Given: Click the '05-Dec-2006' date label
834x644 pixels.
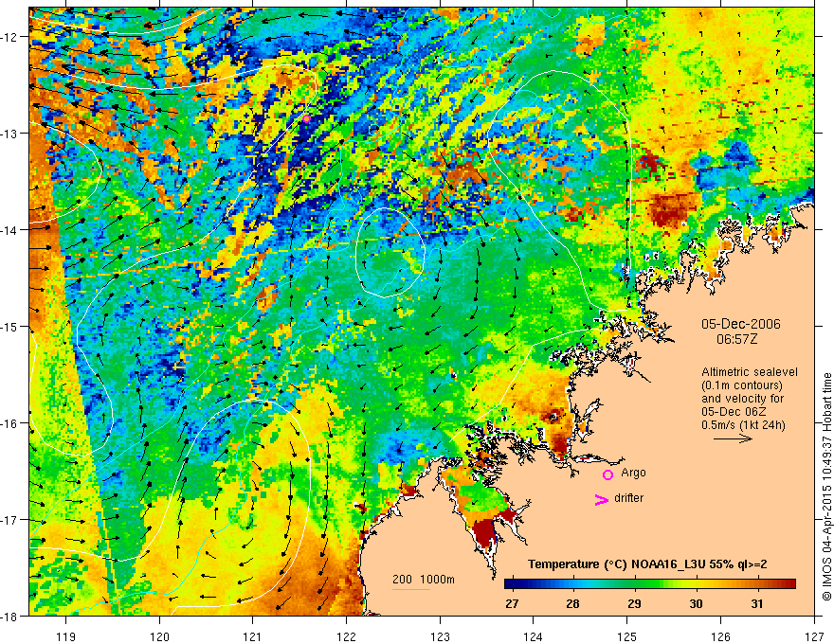Looking at the screenshot, I should (741, 324).
